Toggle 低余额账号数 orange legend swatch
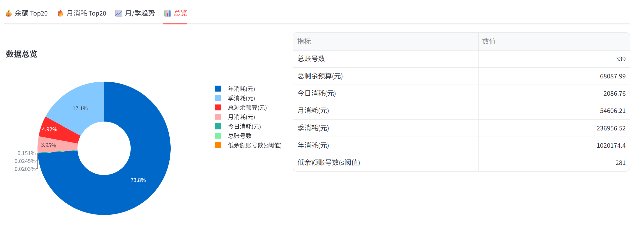This screenshot has height=250, width=644. (218, 145)
